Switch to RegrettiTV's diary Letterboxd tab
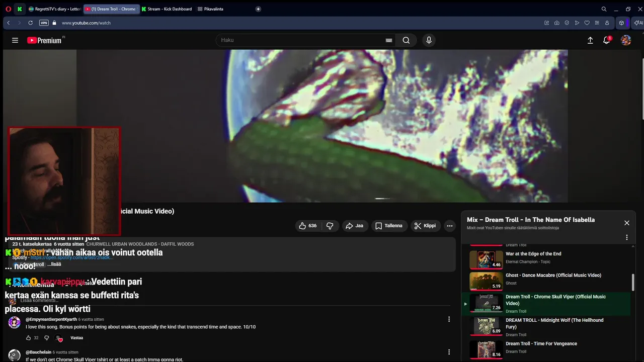The image size is (644, 362). (x=54, y=9)
